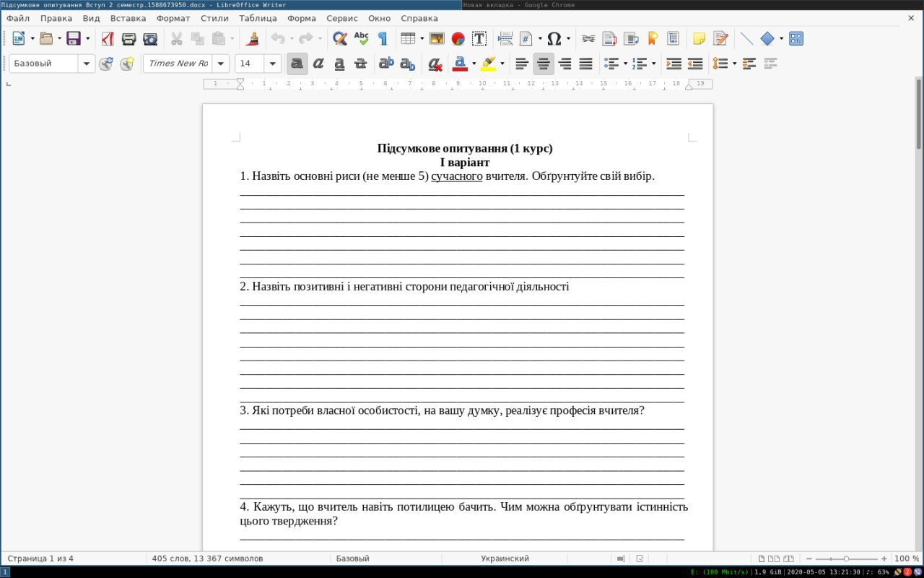924x578 pixels.
Task: Toggle strikethrough formatting
Action: point(361,64)
